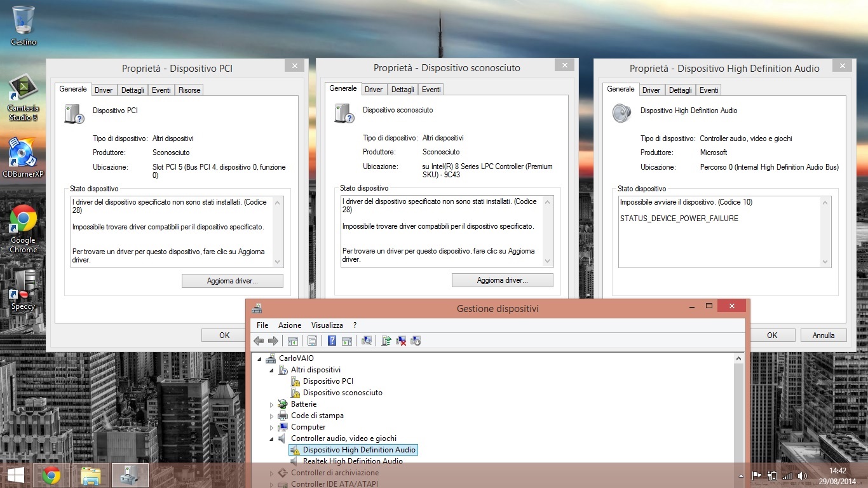Click the Action Center flag tray icon

click(x=757, y=475)
